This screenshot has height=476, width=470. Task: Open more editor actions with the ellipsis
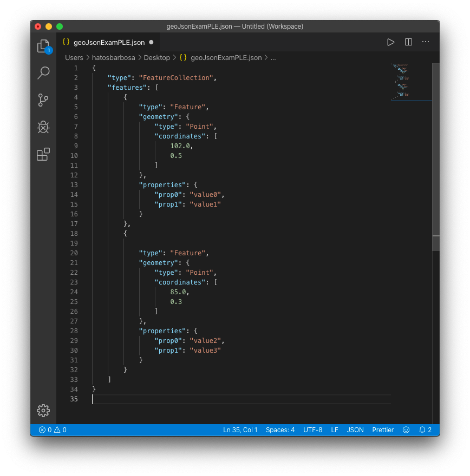point(426,42)
